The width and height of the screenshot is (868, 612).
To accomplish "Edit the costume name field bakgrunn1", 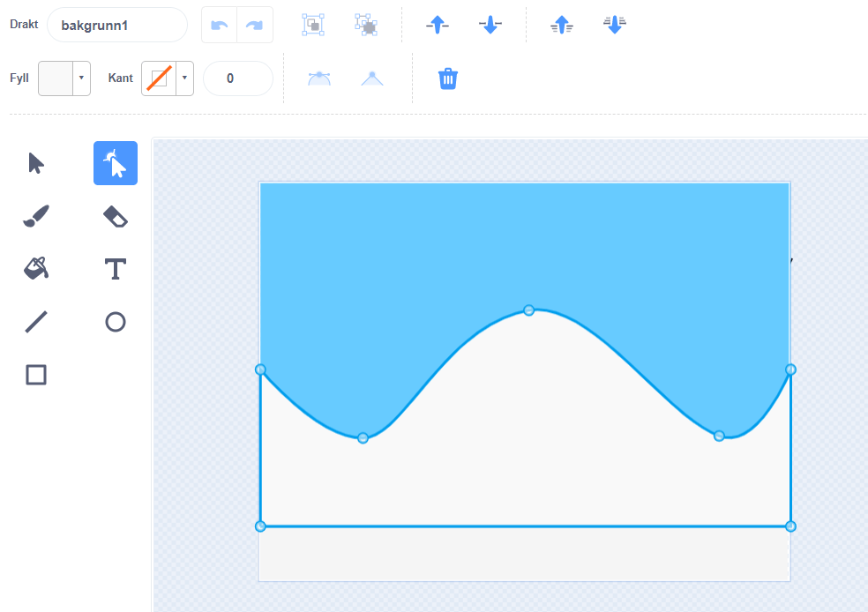I will tap(116, 26).
